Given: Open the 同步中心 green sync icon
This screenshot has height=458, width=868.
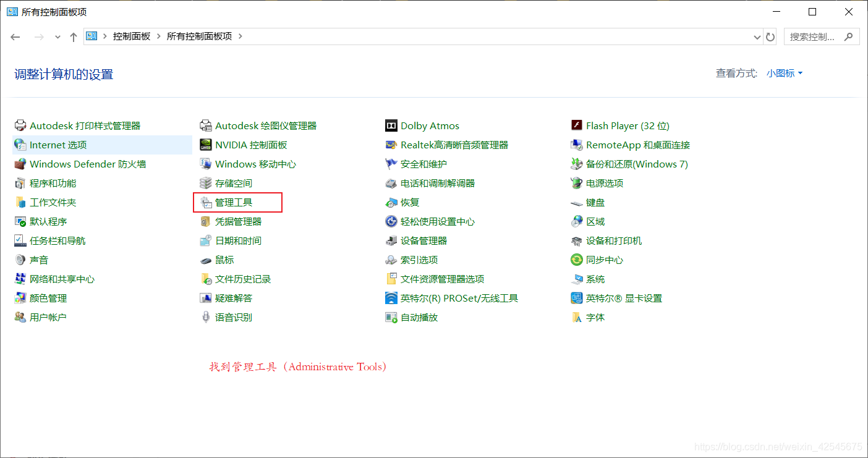Looking at the screenshot, I should point(577,260).
